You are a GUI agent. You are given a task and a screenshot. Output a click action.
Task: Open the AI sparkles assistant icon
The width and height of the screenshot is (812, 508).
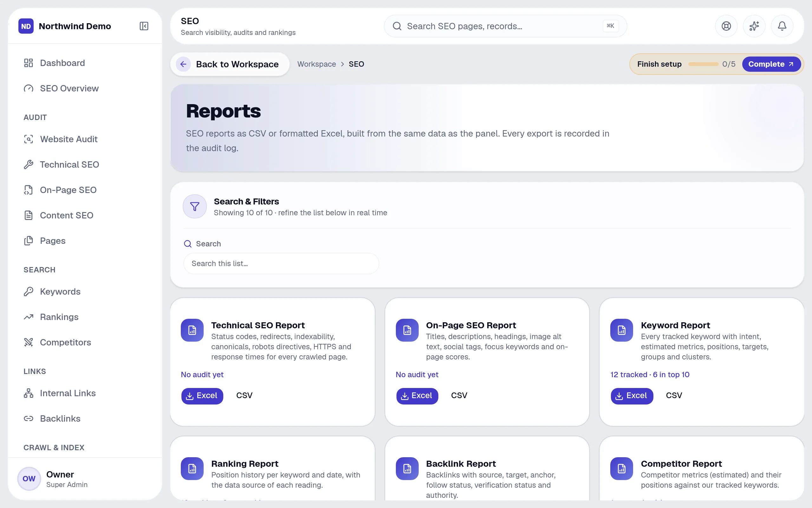click(x=754, y=26)
